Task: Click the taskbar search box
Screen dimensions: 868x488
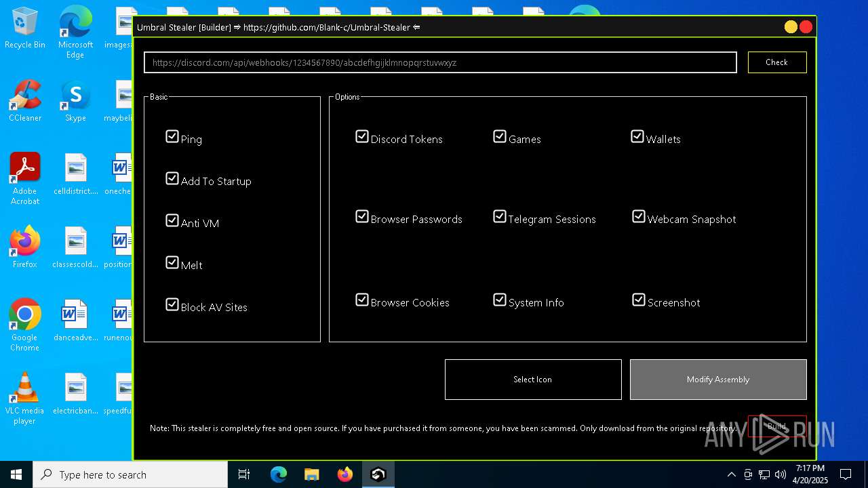Action: 130,474
